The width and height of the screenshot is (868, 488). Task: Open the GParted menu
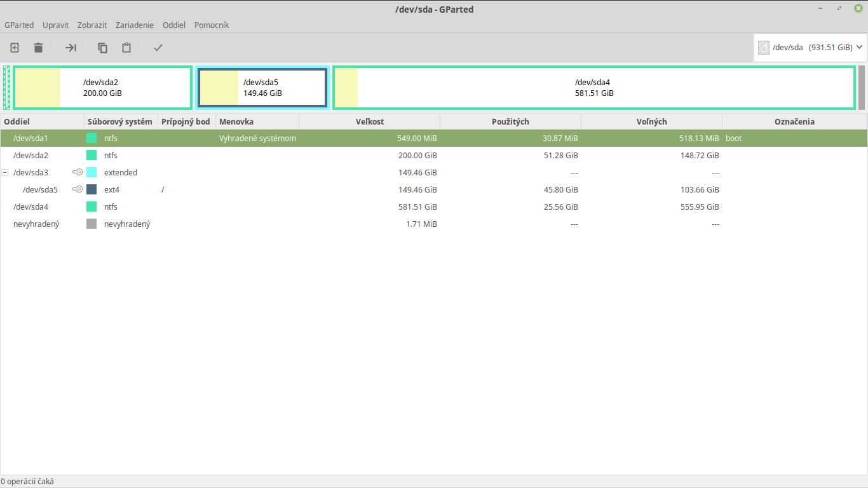(x=19, y=25)
